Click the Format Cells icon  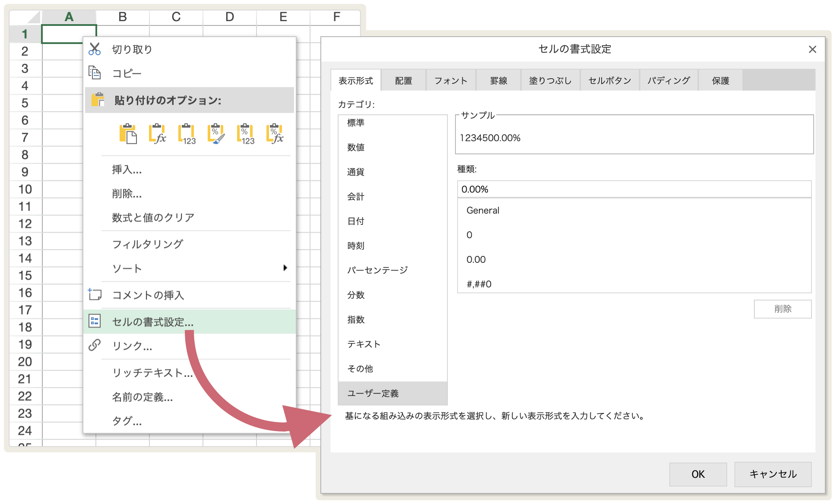click(x=95, y=321)
